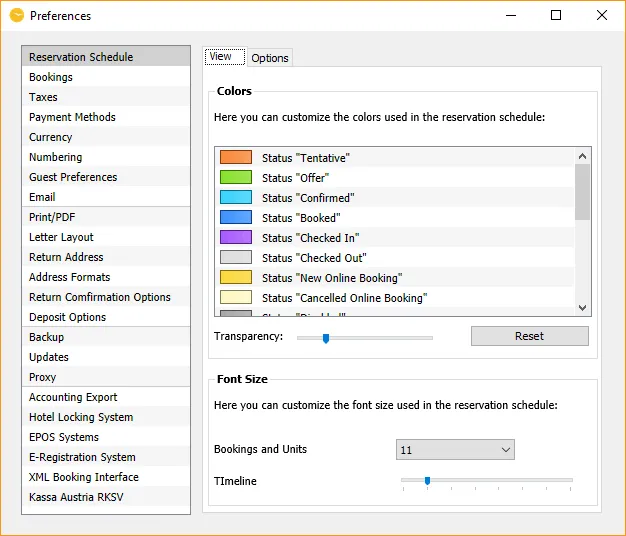Click the pale "Cancelled Online Booking" swatch
Screen dimensions: 626x536
pos(236,297)
